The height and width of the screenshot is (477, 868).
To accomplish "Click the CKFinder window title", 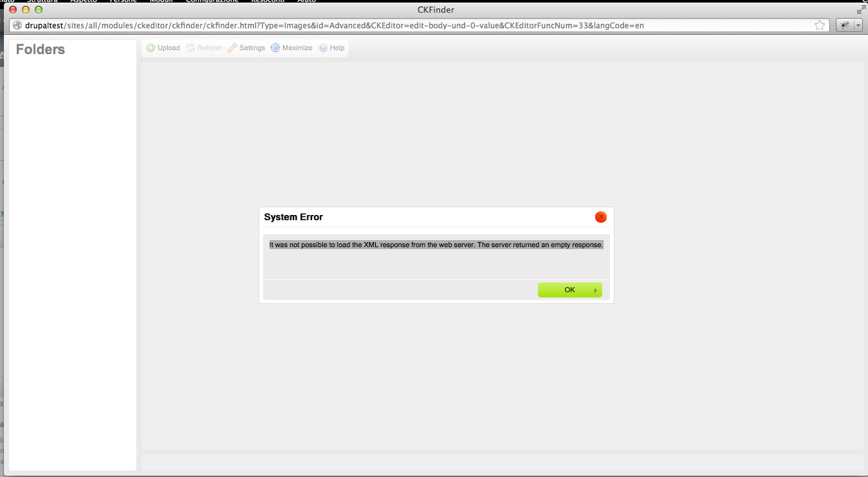I will pos(436,10).
